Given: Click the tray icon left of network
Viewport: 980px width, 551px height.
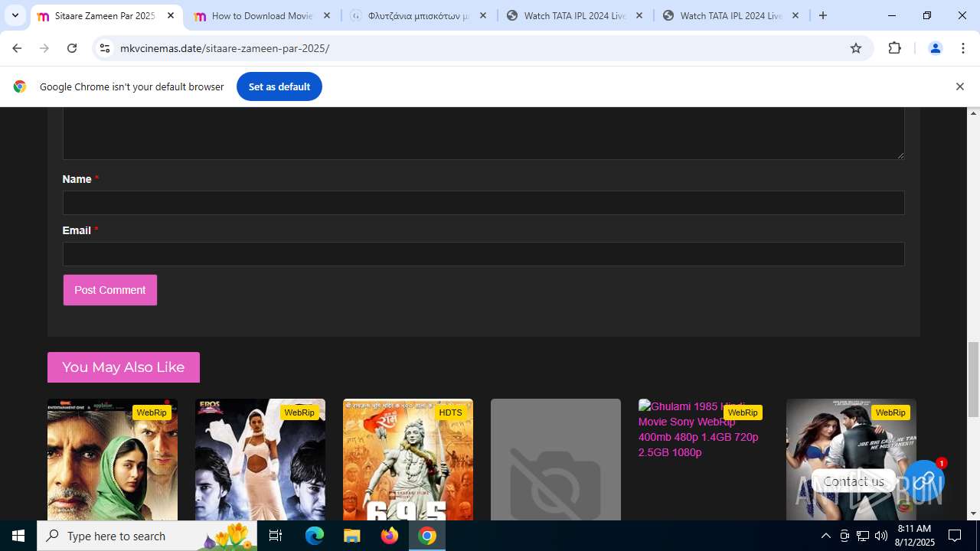Looking at the screenshot, I should pyautogui.click(x=844, y=536).
